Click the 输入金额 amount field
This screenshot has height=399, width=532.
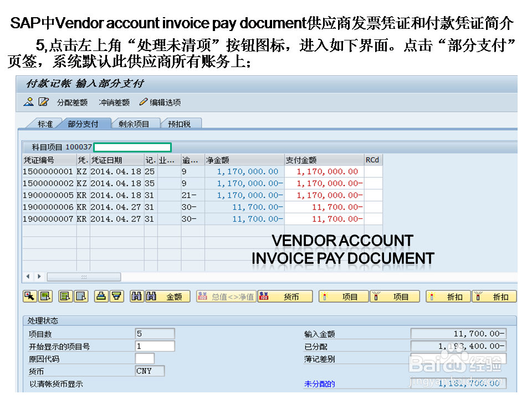pos(458,334)
